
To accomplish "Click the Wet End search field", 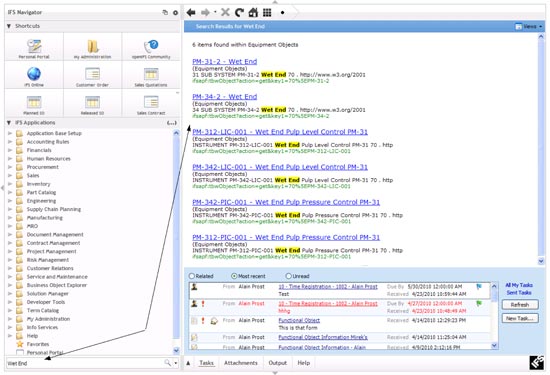I will coord(84,363).
